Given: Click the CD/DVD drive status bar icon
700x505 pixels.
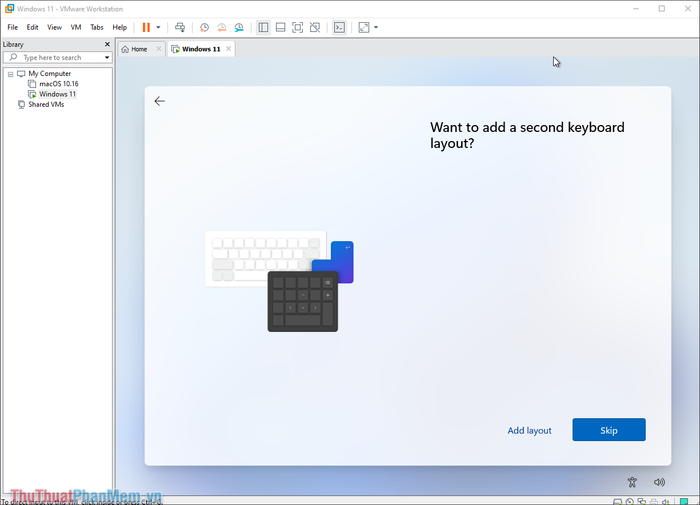Looking at the screenshot, I should click(x=630, y=501).
